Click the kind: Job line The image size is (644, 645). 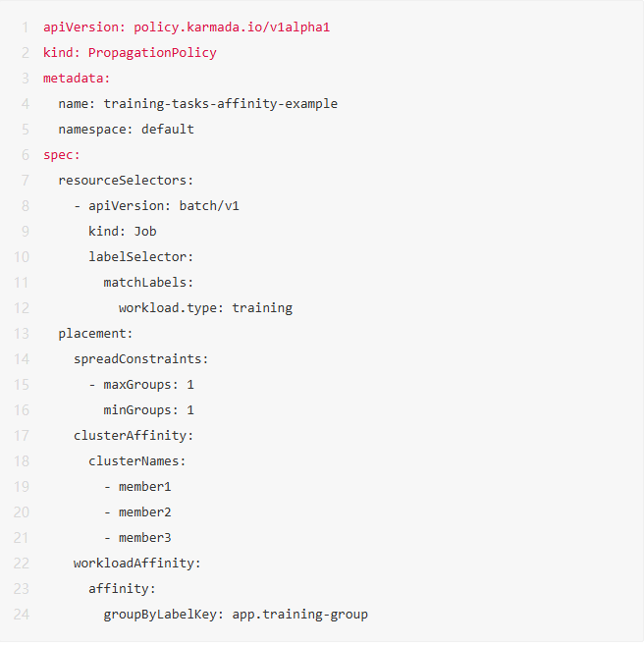[x=123, y=231]
